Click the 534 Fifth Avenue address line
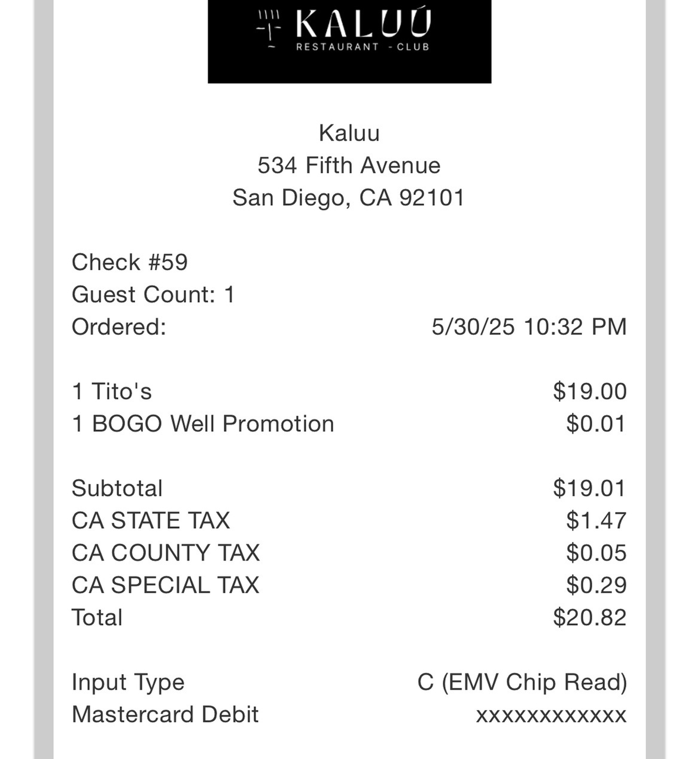Screen dimensions: 700x759 [x=349, y=165]
